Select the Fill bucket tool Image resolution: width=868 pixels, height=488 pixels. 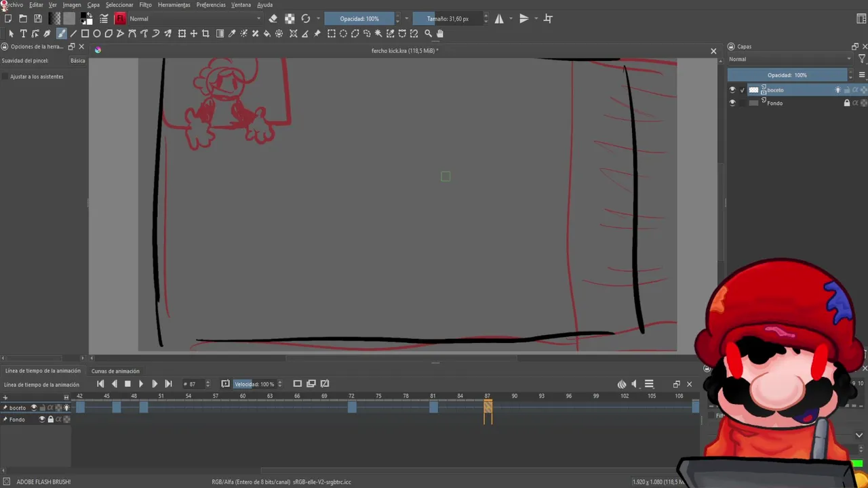point(267,33)
